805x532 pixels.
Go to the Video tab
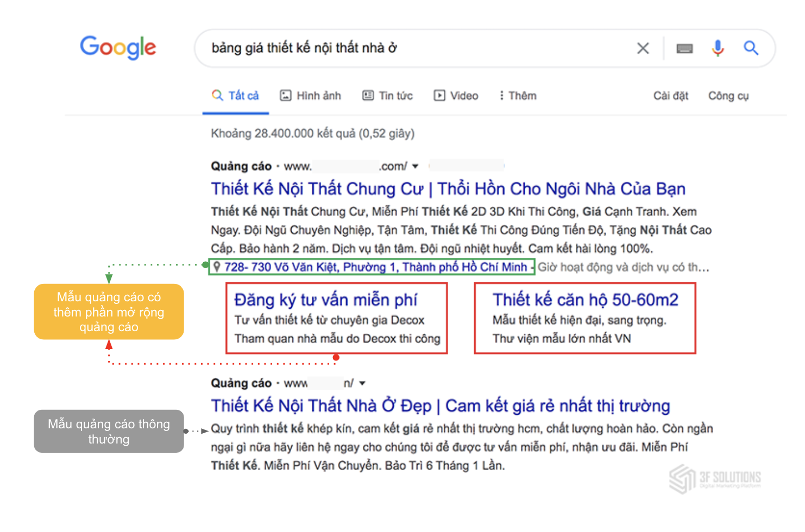click(x=456, y=96)
